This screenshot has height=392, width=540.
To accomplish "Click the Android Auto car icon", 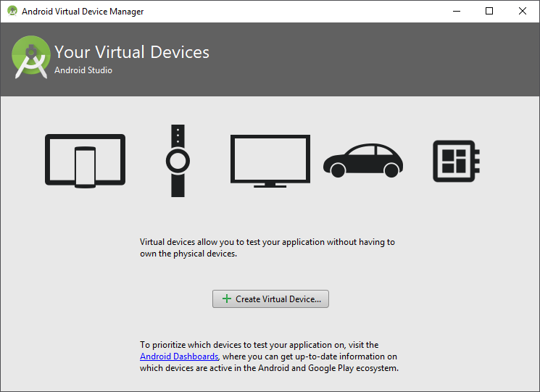I will pos(363,160).
